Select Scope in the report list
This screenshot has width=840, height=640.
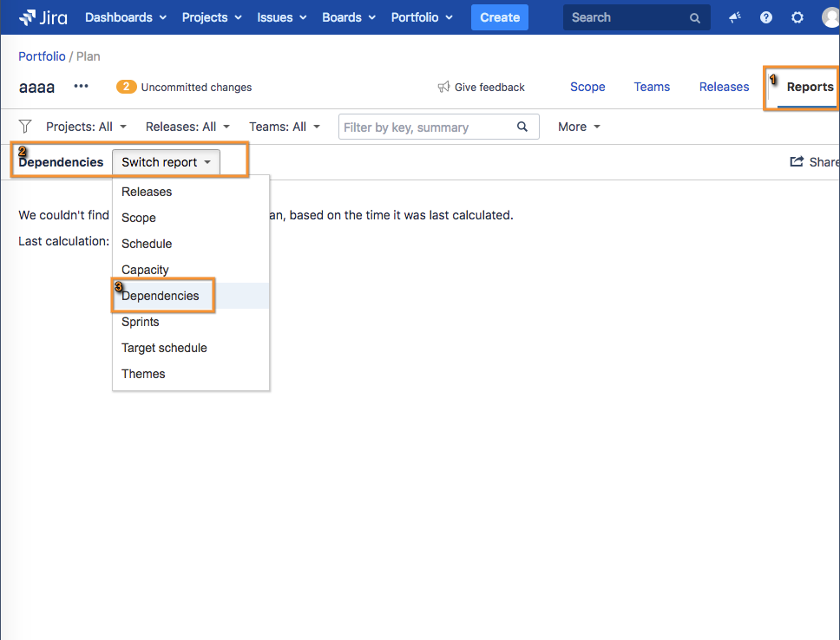(x=191, y=218)
